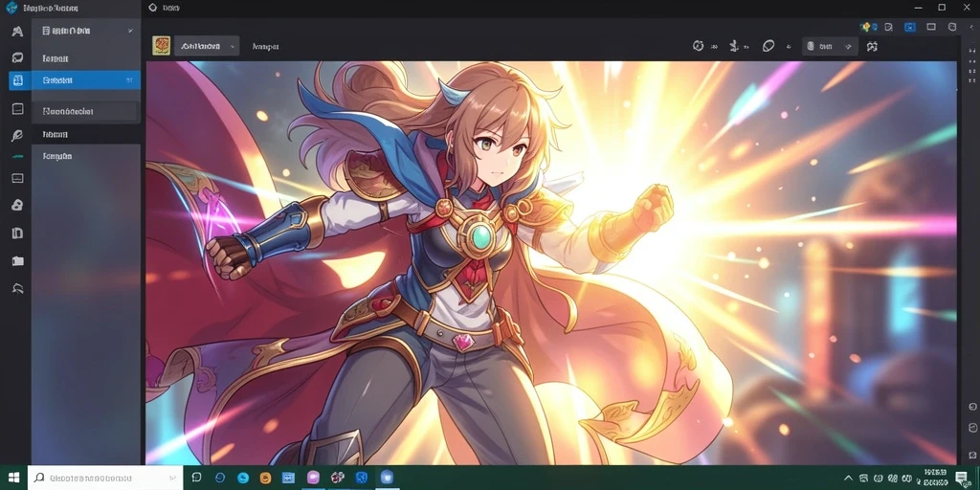The width and height of the screenshot is (980, 490).
Task: Select the last row in the side panel
Action: (86, 156)
